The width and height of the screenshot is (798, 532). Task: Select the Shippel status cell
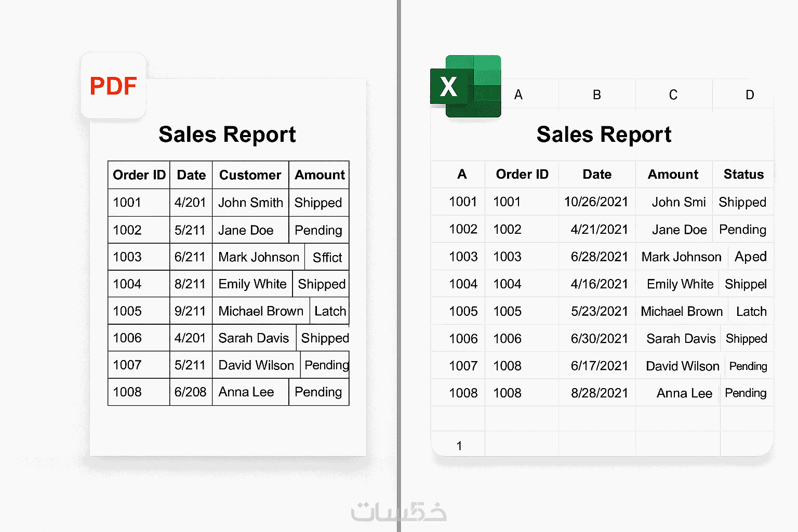coord(746,284)
